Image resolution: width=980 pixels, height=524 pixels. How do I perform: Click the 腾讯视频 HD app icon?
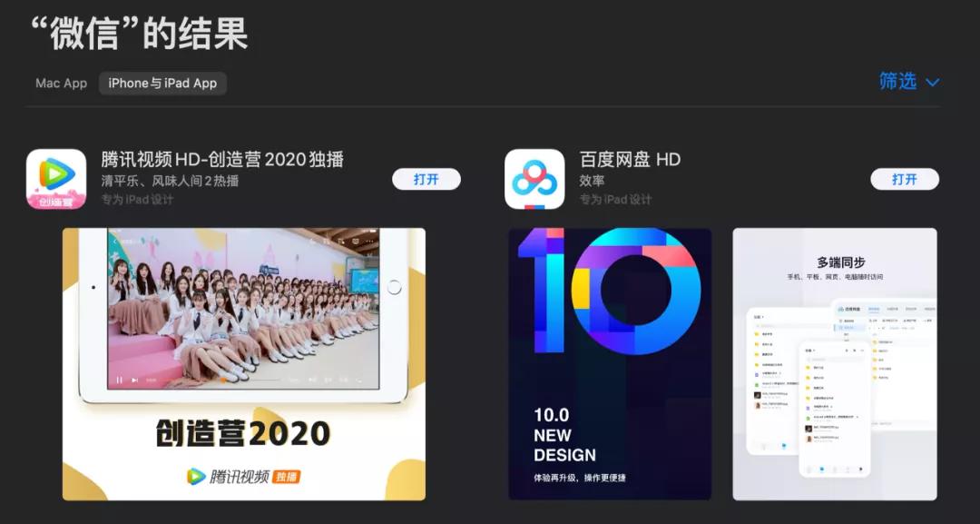(x=56, y=179)
